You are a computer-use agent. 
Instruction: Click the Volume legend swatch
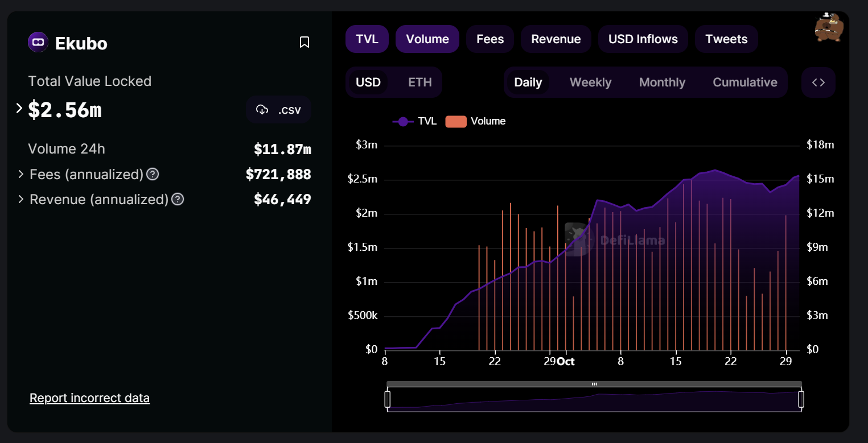(456, 121)
